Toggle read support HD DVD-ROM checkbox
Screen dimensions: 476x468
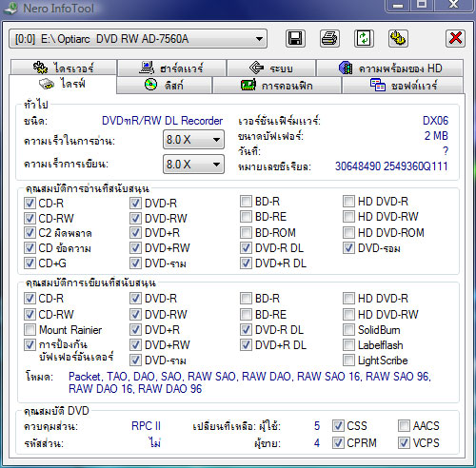click(x=348, y=233)
